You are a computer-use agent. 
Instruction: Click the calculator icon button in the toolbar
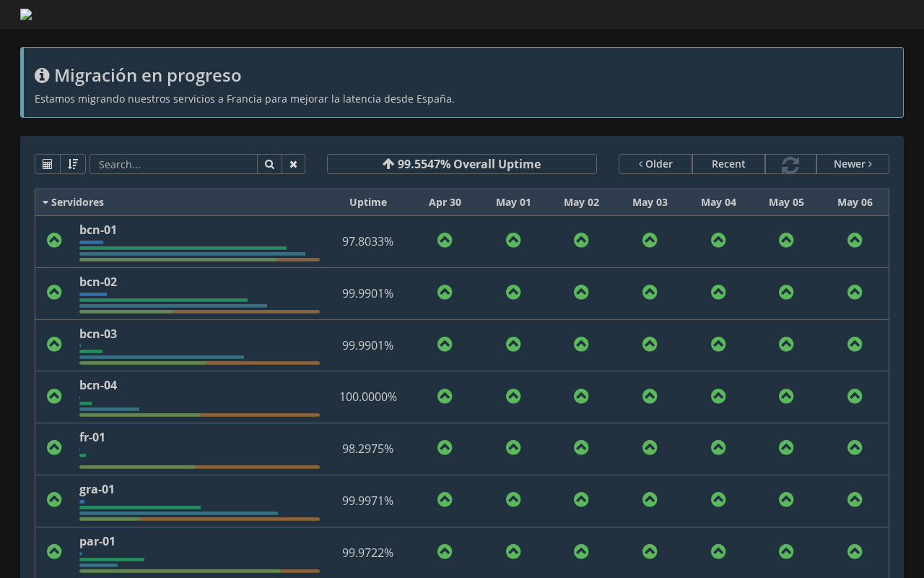click(x=48, y=164)
